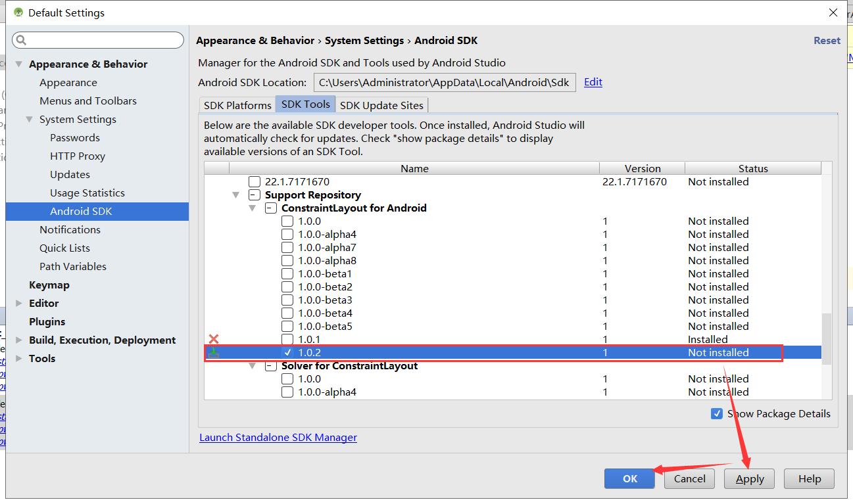Click Solver 1.0.0-alpha4 package checkbox
Viewport: 853px width, 504px height.
287,392
